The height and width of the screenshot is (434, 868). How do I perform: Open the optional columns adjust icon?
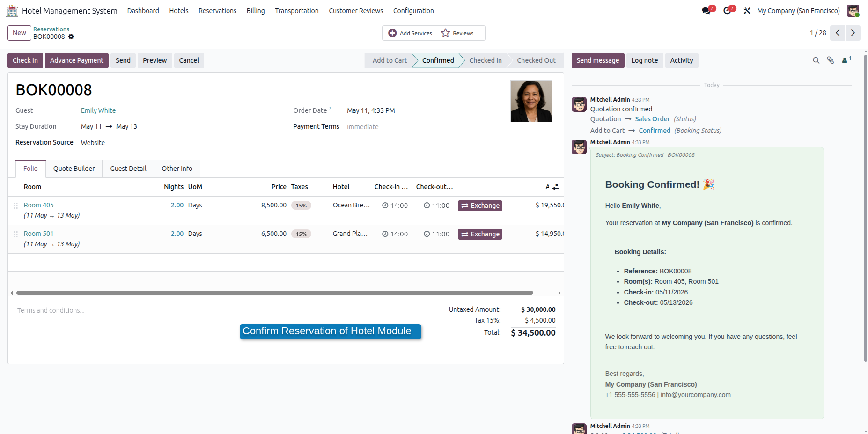[x=556, y=187]
